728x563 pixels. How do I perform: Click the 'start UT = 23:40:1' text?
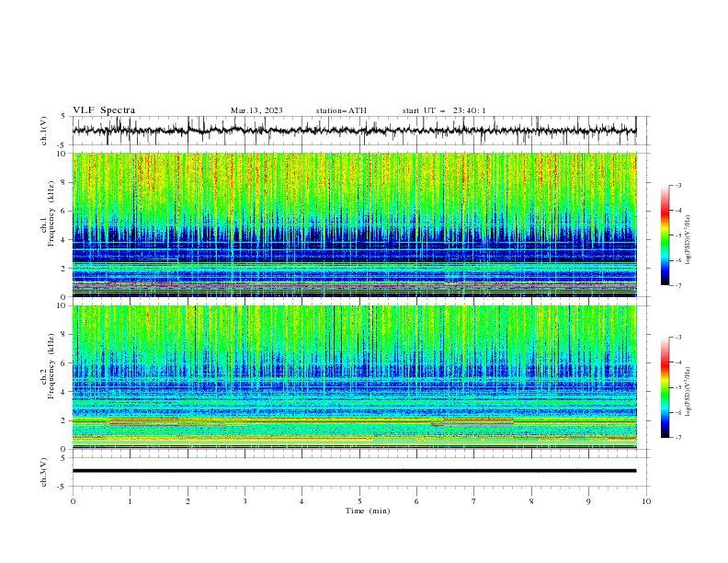pos(444,110)
